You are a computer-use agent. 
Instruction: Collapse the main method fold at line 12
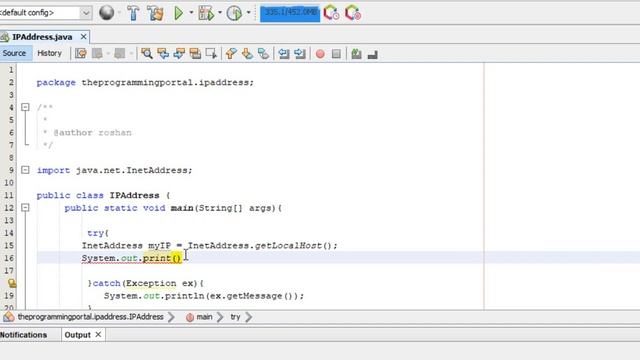tap(25, 207)
